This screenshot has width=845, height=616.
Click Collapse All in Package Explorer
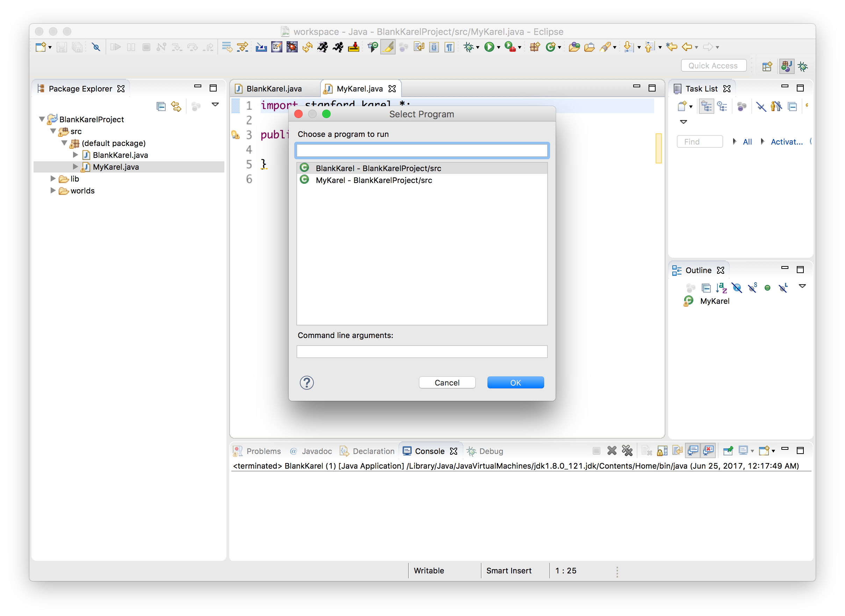click(x=161, y=107)
